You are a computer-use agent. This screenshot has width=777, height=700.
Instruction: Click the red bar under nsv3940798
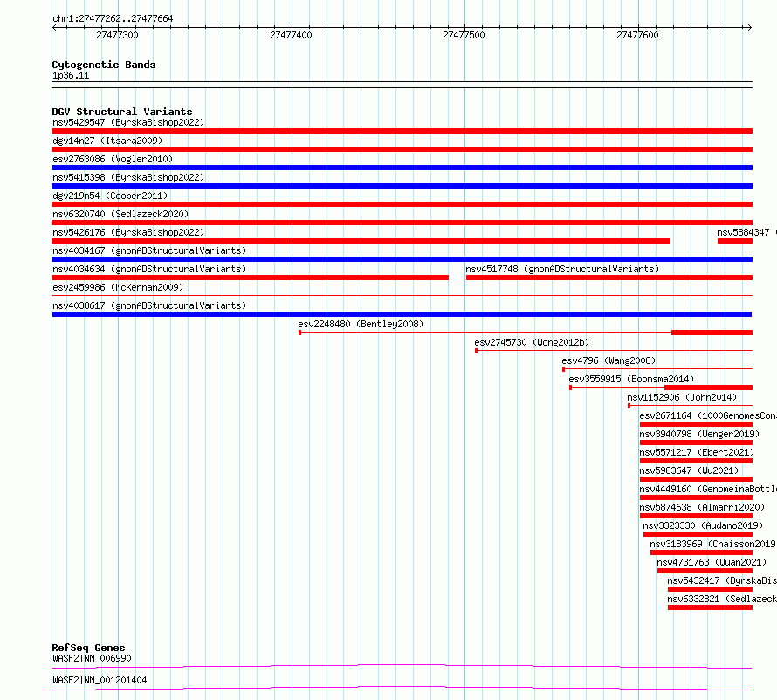(x=696, y=443)
